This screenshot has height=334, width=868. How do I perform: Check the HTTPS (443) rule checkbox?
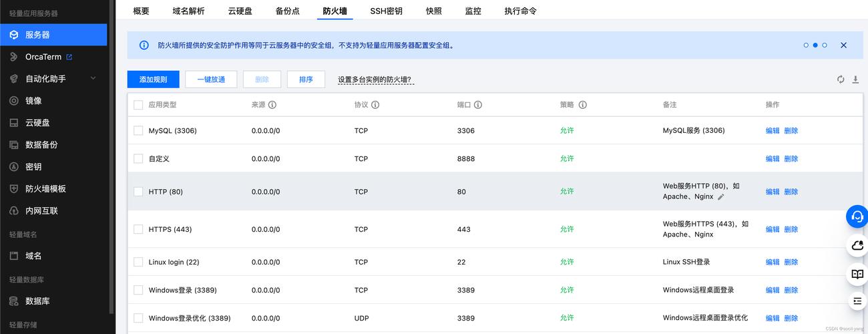click(x=138, y=229)
